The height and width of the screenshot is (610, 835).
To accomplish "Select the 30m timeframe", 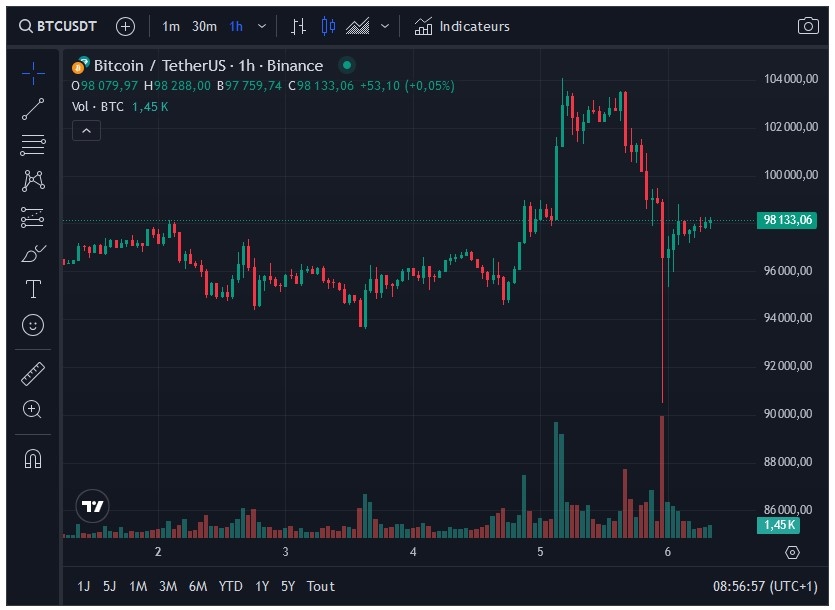I will click(x=204, y=26).
